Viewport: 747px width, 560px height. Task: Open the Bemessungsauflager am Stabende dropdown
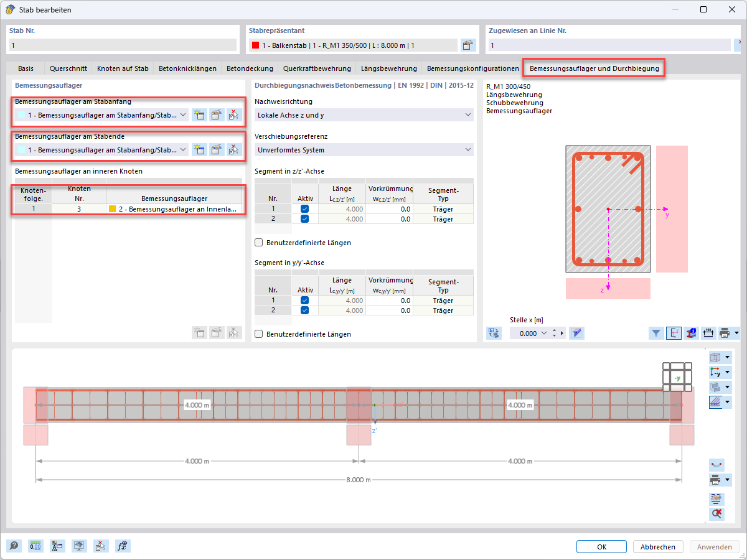click(x=101, y=149)
